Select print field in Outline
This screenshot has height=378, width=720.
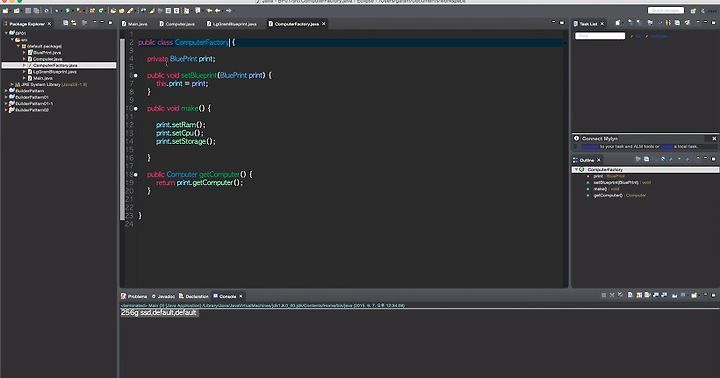click(x=606, y=176)
